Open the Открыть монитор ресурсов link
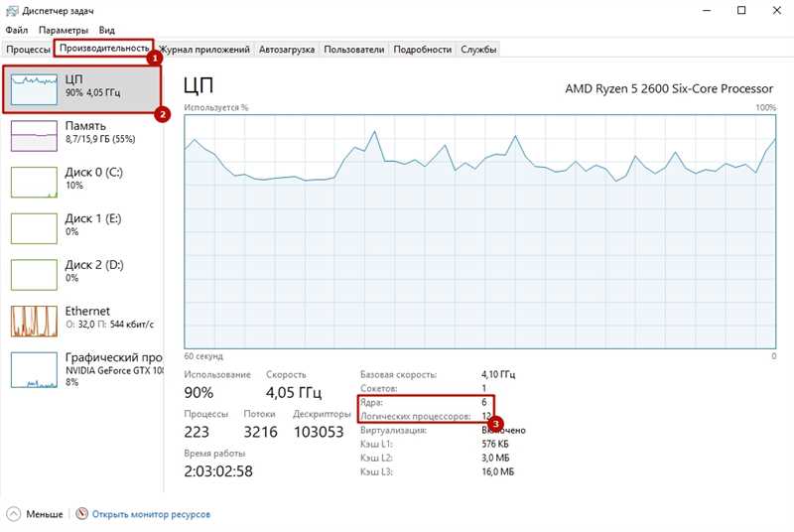 point(151,514)
